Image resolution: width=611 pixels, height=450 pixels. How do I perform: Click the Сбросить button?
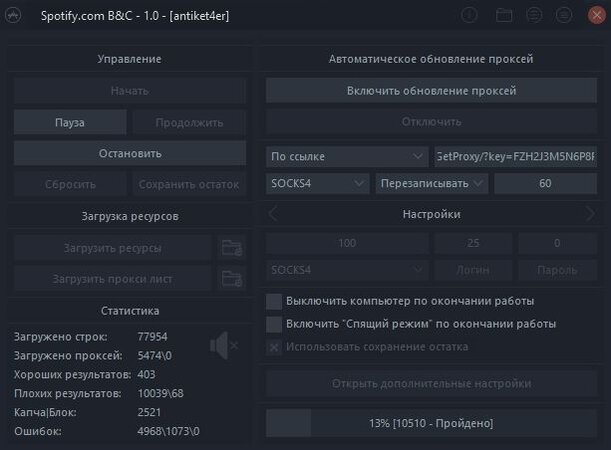tap(70, 184)
